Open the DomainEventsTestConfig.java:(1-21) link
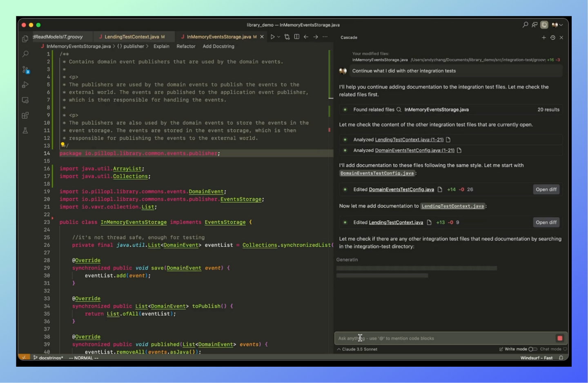Image resolution: width=588 pixels, height=383 pixels. pyautogui.click(x=414, y=150)
